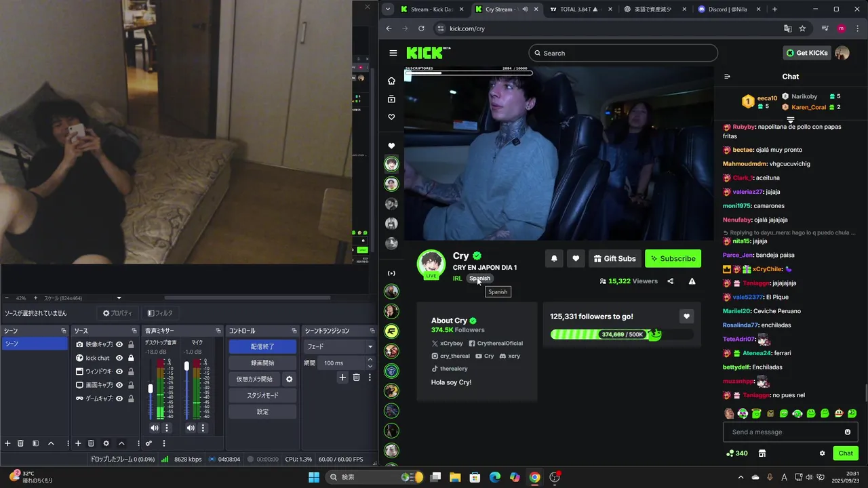Bookmark this page with star icon

click(802, 28)
